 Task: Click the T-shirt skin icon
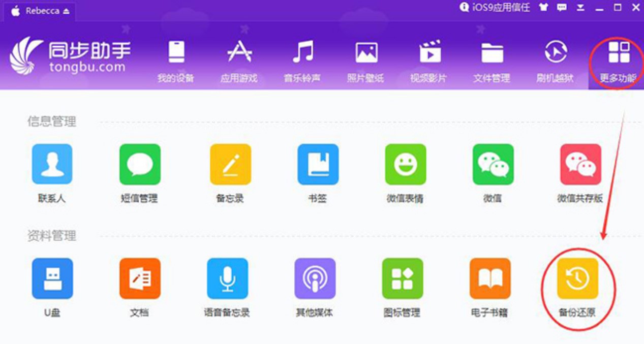coord(544,8)
